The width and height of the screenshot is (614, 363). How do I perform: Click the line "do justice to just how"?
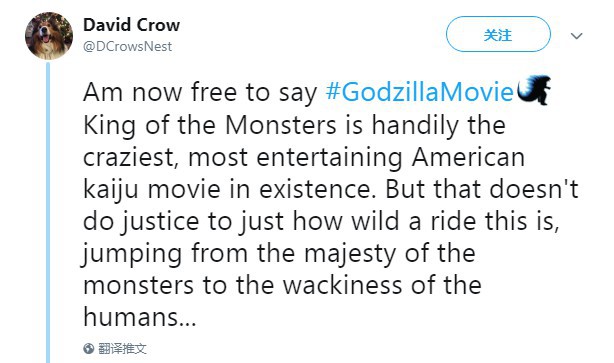click(213, 221)
